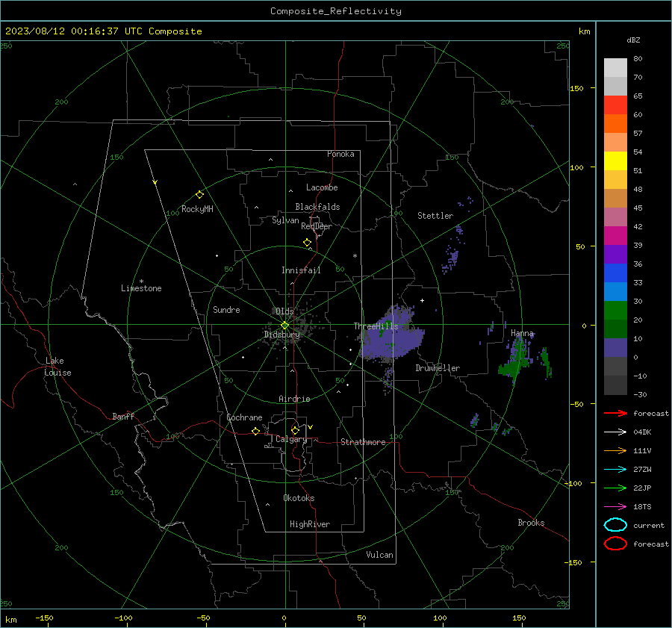672x628 pixels.
Task: Pick the purple 36-39 dBZ swatch
Action: pos(615,254)
